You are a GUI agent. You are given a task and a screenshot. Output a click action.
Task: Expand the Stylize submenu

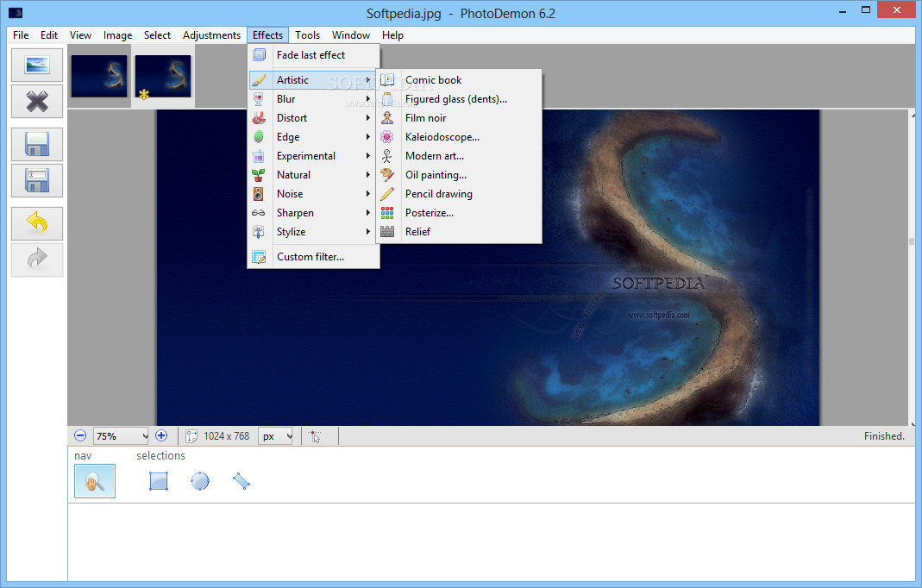coord(313,232)
